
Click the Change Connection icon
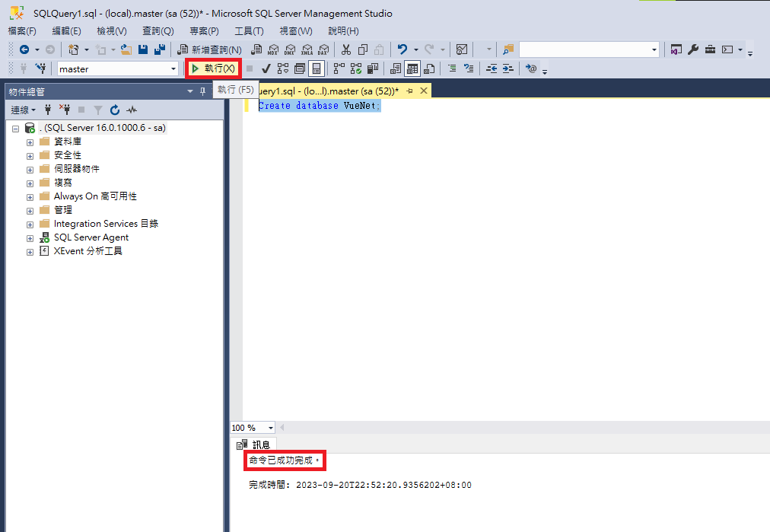pyautogui.click(x=40, y=68)
